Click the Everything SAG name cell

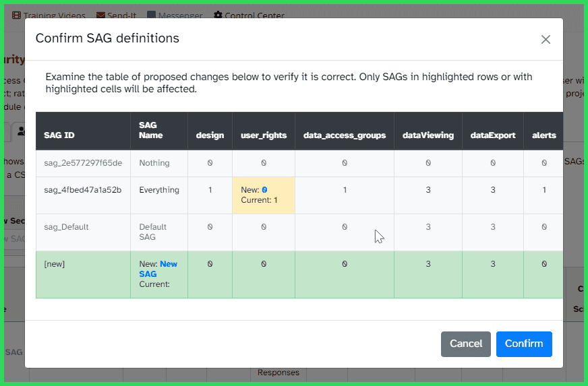(x=159, y=195)
